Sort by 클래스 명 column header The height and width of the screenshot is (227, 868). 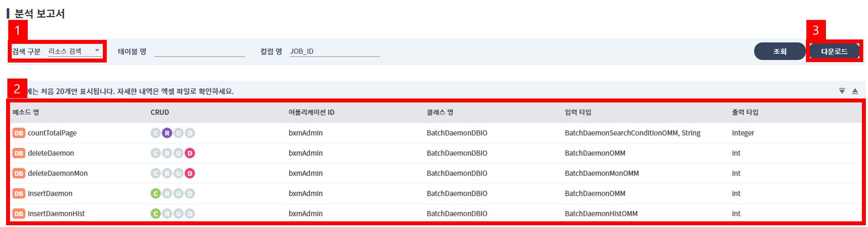tap(440, 112)
